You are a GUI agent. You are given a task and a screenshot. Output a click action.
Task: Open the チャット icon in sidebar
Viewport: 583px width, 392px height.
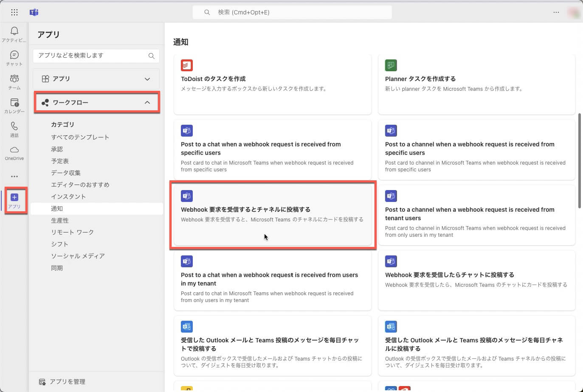pyautogui.click(x=14, y=55)
